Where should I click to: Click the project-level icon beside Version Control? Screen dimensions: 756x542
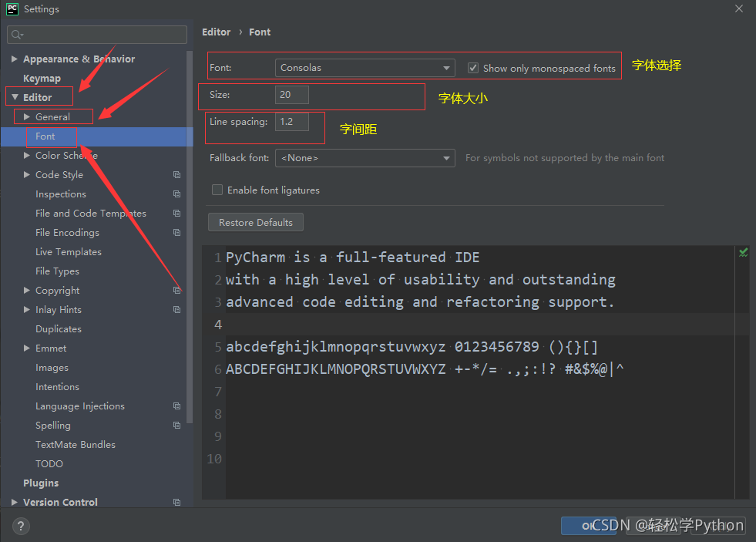pos(177,502)
